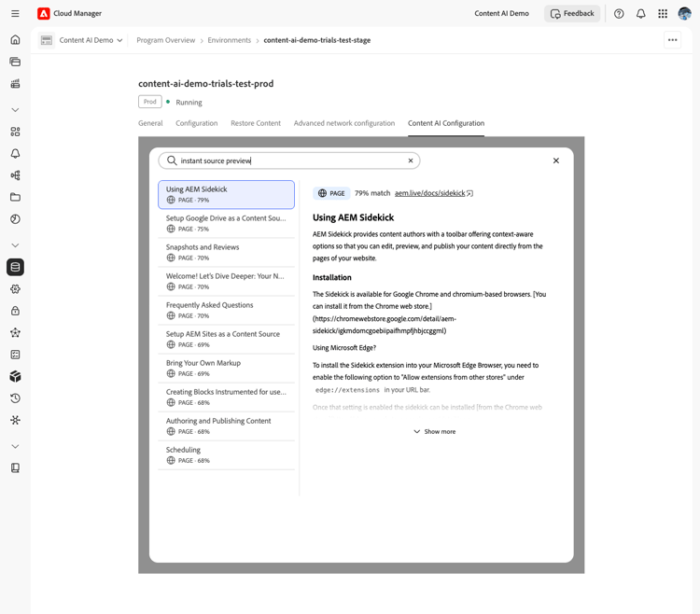Open the book icon in sidebar

15,467
